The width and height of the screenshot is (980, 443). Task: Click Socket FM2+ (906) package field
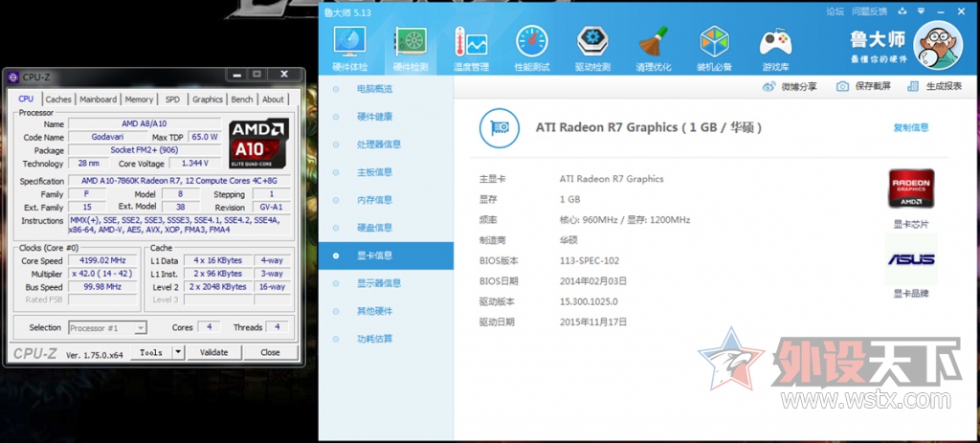[x=145, y=150]
